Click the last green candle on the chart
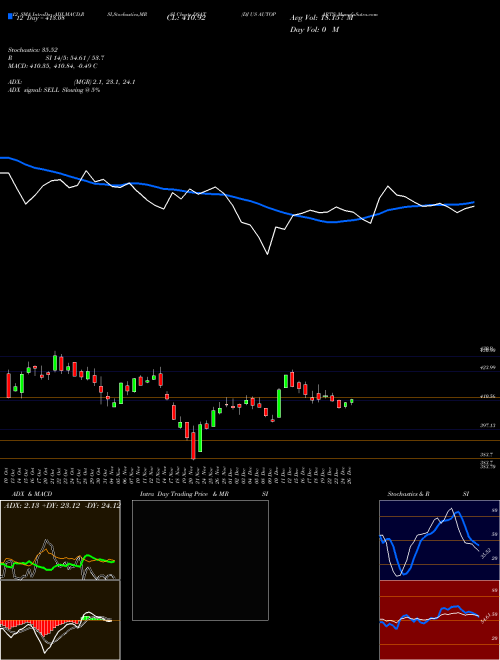Screen dimensions: 500x660 pyautogui.click(x=352, y=401)
